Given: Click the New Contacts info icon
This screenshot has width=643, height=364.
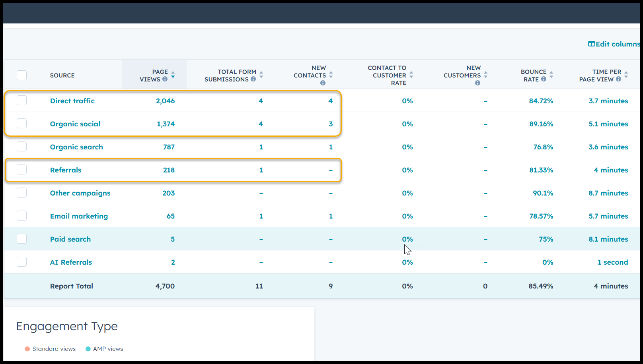Looking at the screenshot, I should [323, 83].
